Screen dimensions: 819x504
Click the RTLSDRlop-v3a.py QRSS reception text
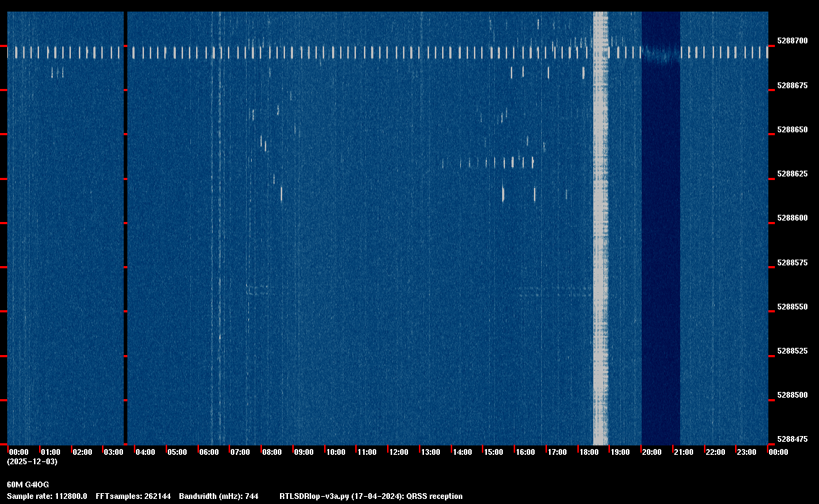pyautogui.click(x=371, y=496)
